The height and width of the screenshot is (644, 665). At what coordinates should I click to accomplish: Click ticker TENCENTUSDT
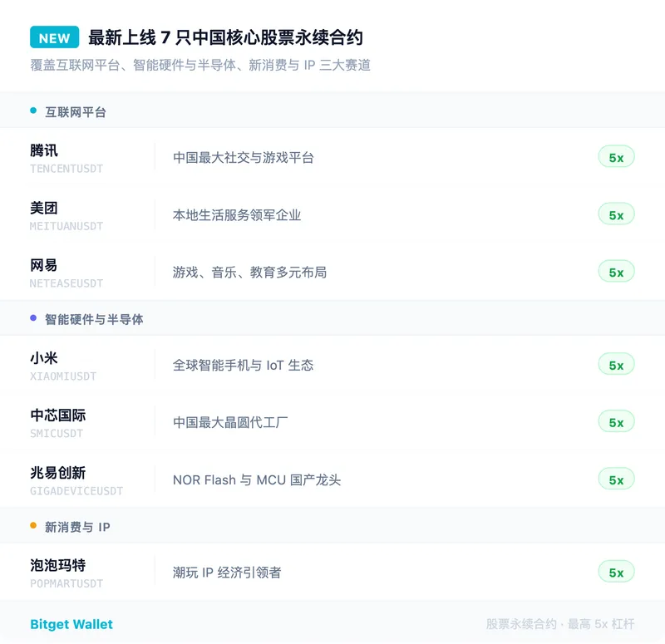click(x=66, y=169)
